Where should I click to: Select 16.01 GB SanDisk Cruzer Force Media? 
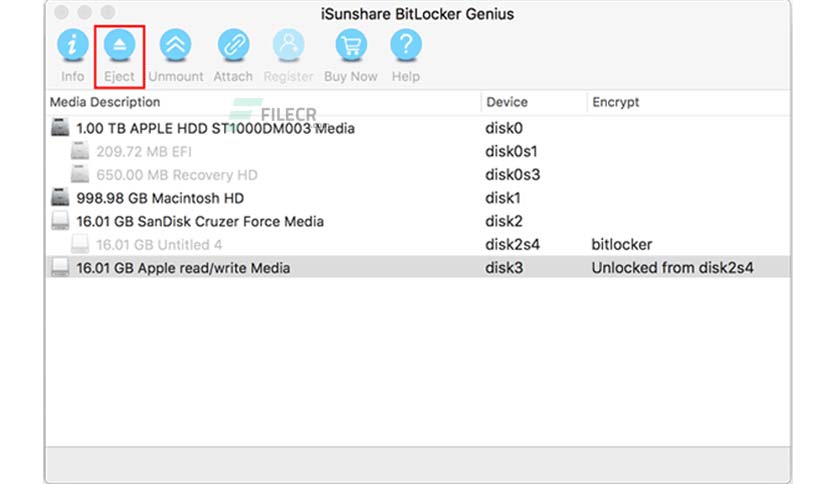coord(419,221)
